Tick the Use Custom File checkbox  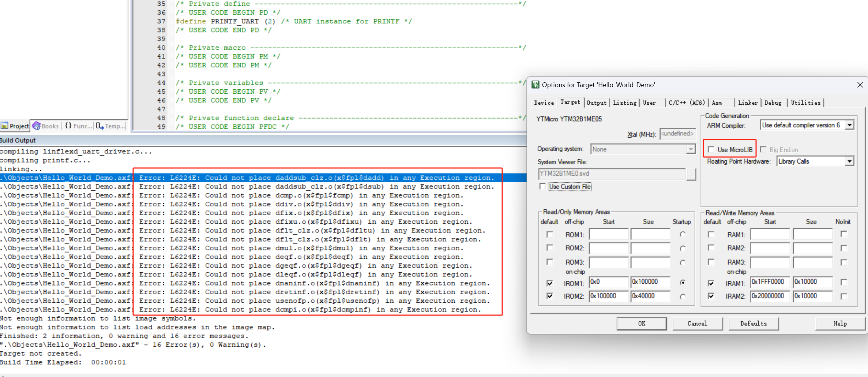point(542,186)
